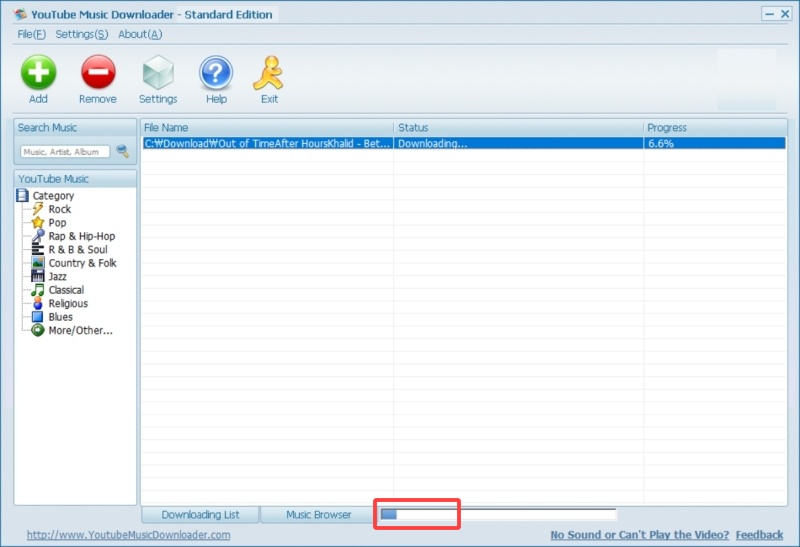
Task: Click the Status column header
Action: click(518, 128)
